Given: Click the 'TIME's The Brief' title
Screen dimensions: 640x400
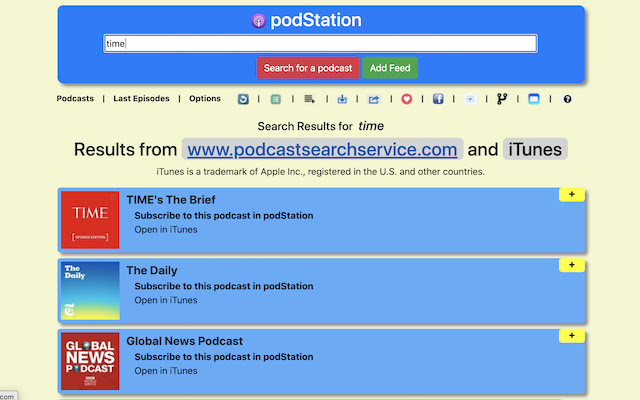Looking at the screenshot, I should click(x=171, y=200).
